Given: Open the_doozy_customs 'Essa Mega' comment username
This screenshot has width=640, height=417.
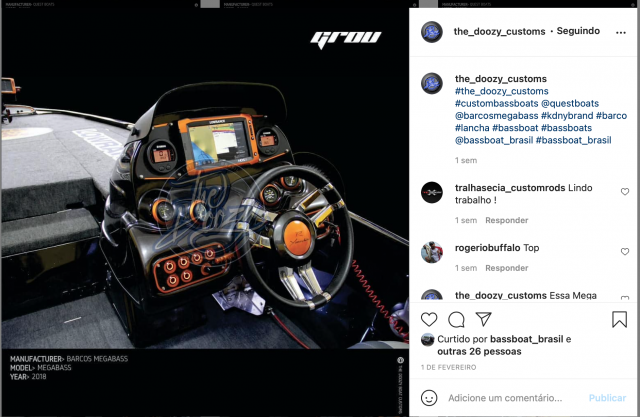Looking at the screenshot, I should point(500,295).
